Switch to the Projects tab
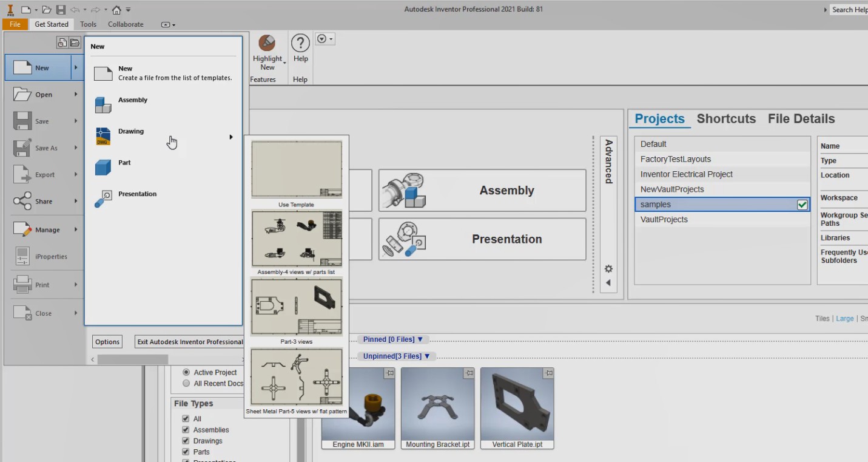Image resolution: width=868 pixels, height=462 pixels. click(x=659, y=119)
